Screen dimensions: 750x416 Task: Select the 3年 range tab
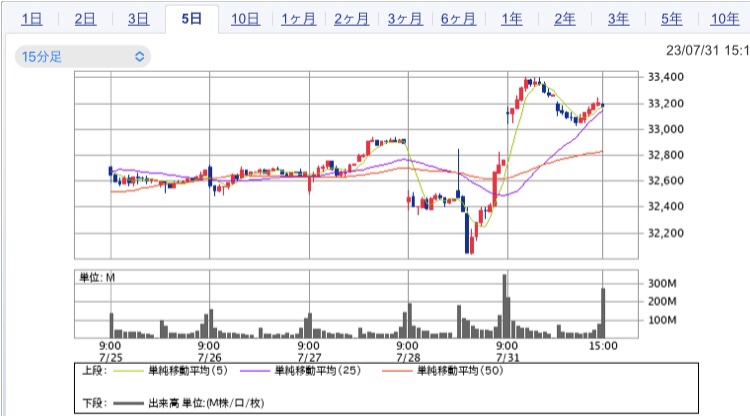click(618, 19)
